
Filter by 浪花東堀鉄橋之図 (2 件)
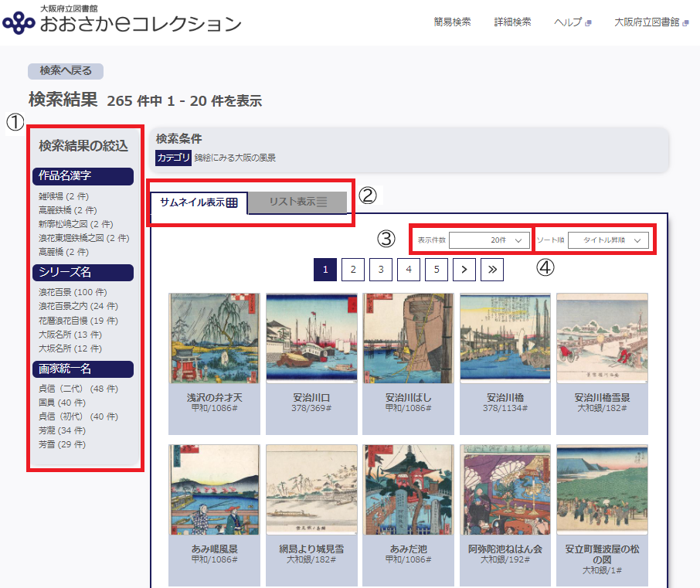(x=84, y=238)
